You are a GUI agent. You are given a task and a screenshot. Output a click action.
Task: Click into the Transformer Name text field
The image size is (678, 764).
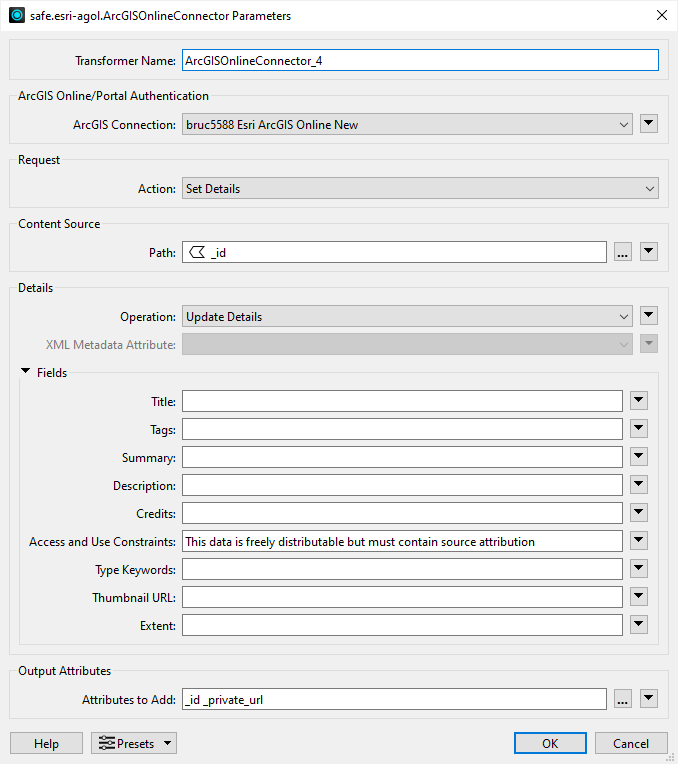click(x=420, y=60)
